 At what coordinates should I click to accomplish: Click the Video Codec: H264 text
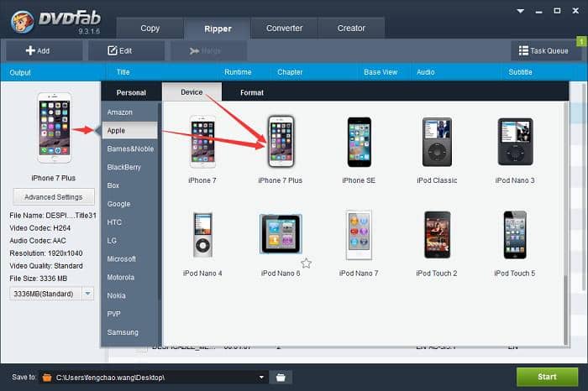[40, 227]
